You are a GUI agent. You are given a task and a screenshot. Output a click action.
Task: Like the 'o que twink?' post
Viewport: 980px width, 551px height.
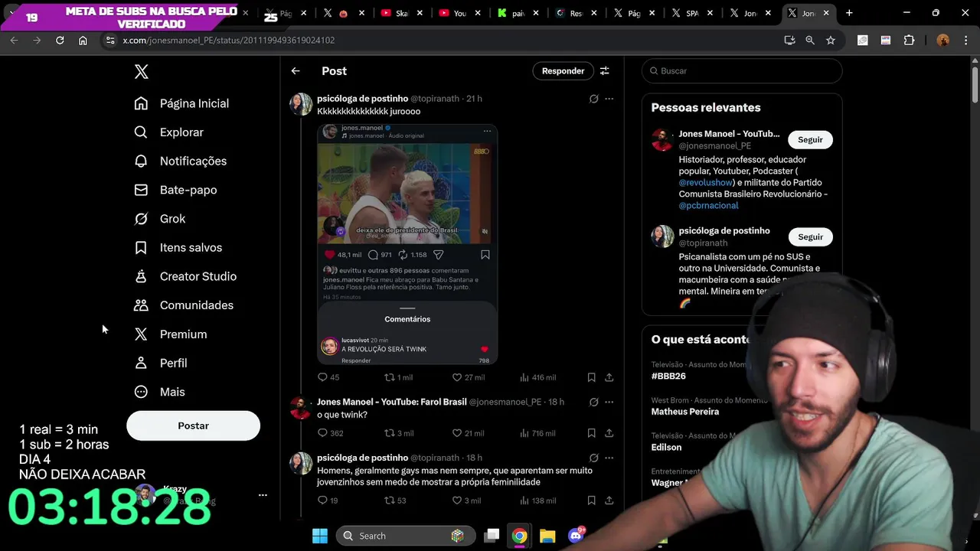point(468,433)
